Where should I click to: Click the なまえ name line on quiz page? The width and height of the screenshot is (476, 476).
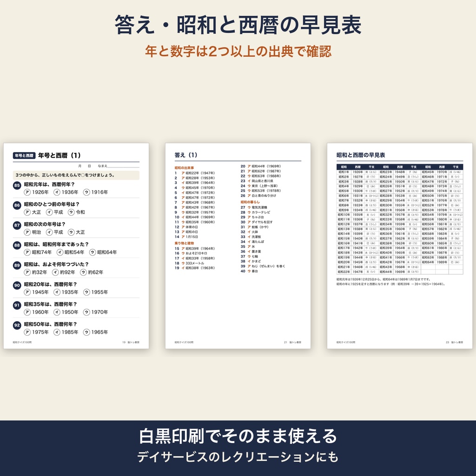pos(119,166)
